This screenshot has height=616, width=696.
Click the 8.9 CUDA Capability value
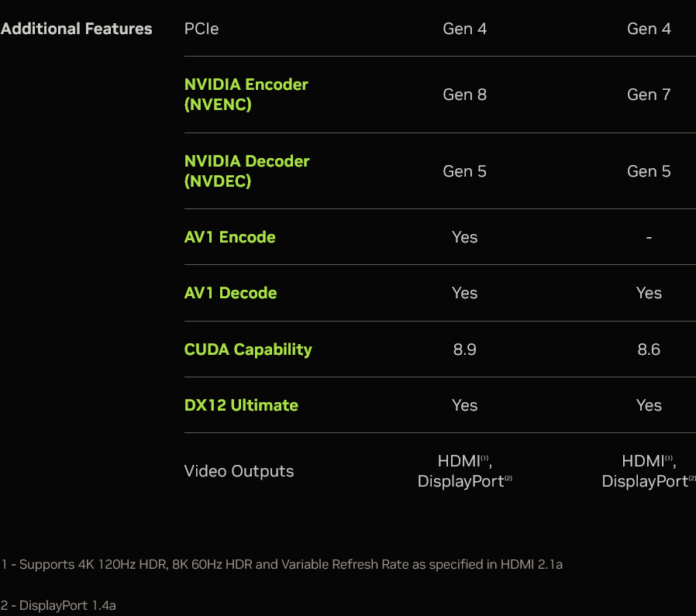click(x=465, y=349)
